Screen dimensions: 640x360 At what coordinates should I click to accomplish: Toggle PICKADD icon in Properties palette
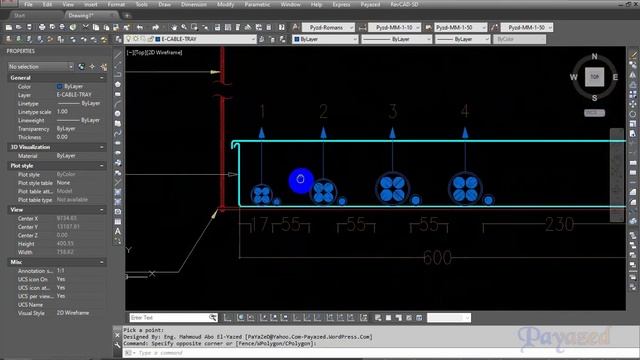[81, 67]
